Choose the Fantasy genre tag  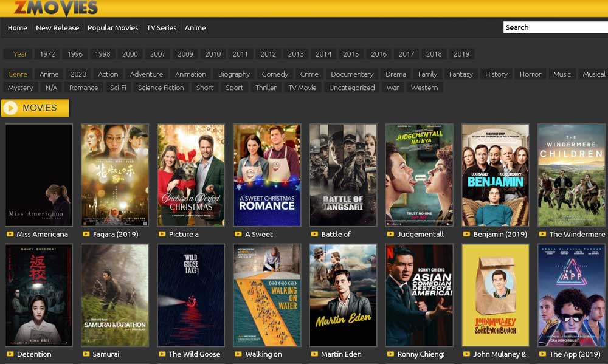click(461, 74)
